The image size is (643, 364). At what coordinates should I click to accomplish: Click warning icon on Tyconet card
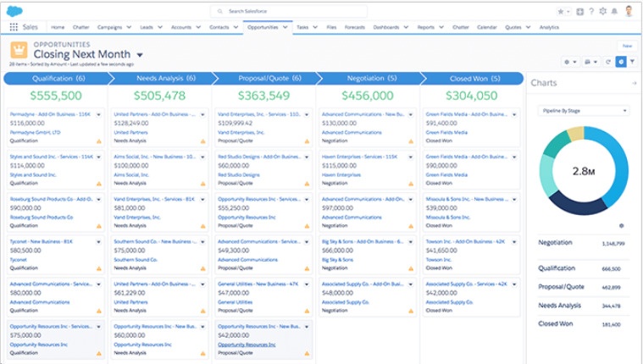point(99,268)
